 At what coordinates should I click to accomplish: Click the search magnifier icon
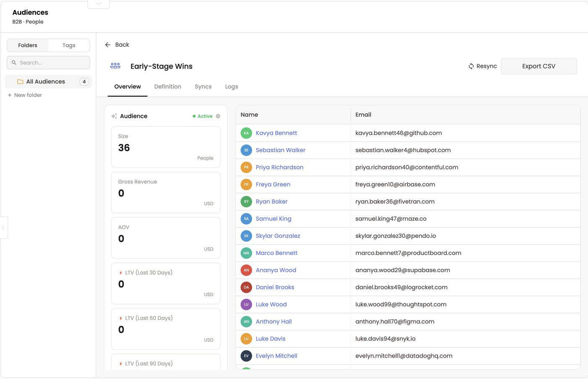pyautogui.click(x=14, y=63)
